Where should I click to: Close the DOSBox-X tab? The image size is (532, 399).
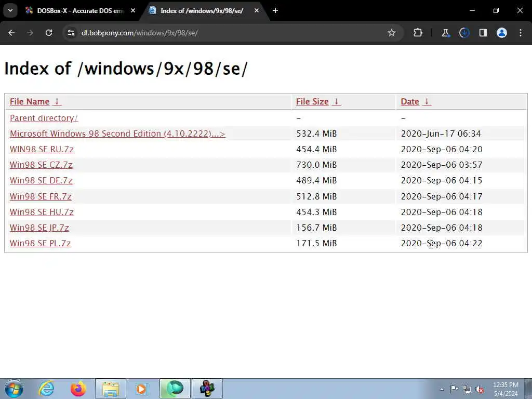tap(133, 10)
